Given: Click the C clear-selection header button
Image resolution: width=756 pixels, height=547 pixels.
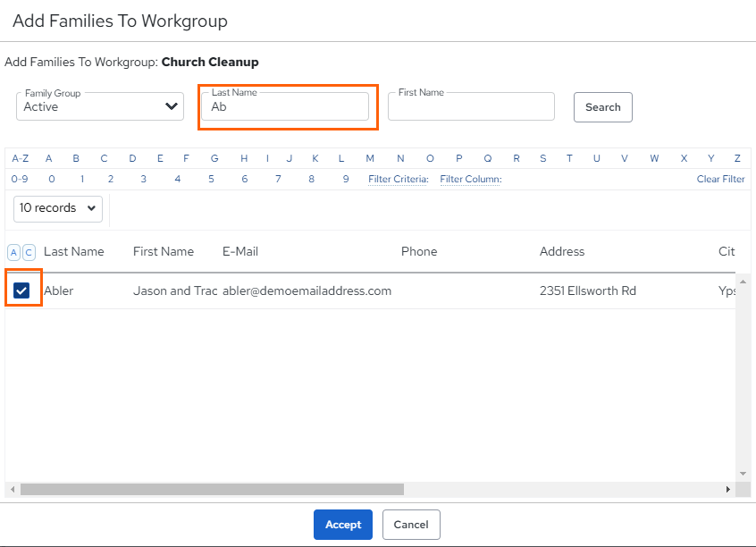Looking at the screenshot, I should [x=29, y=252].
